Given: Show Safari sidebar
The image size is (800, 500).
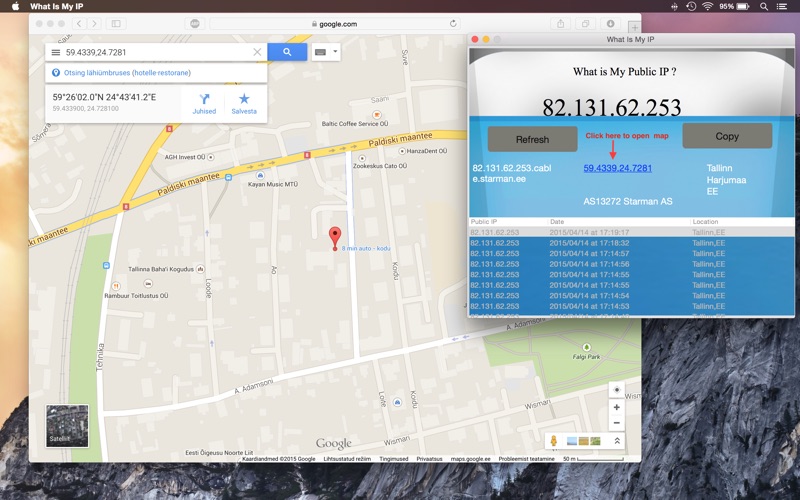Looking at the screenshot, I should click(x=116, y=23).
